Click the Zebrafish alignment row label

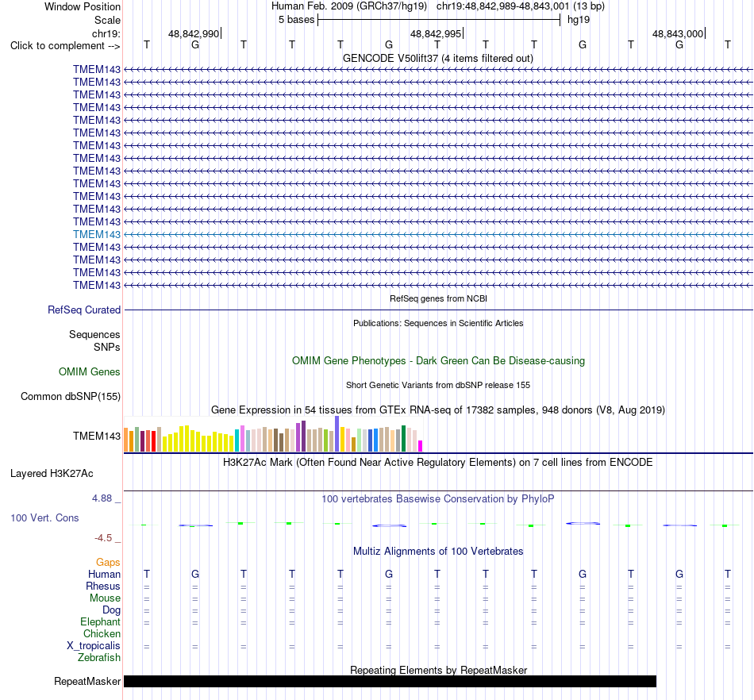click(x=99, y=658)
